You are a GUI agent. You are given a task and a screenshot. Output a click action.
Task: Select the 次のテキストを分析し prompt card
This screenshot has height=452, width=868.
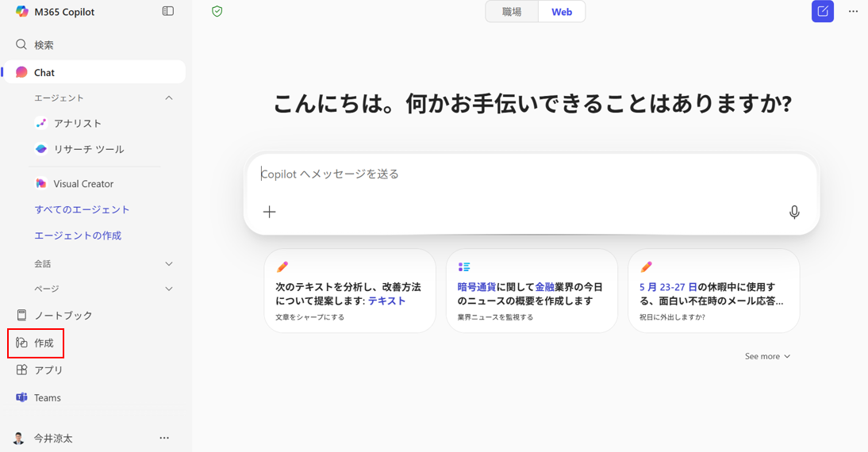(x=350, y=290)
